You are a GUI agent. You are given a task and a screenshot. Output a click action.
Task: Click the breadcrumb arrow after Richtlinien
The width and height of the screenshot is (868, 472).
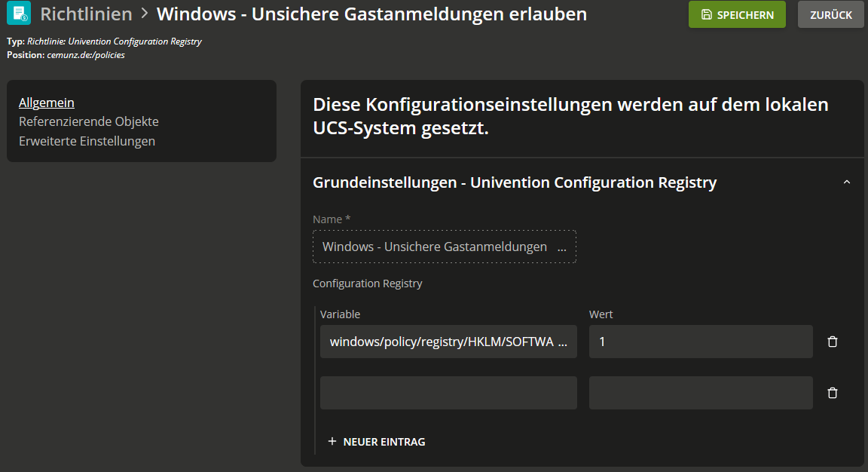tap(145, 14)
